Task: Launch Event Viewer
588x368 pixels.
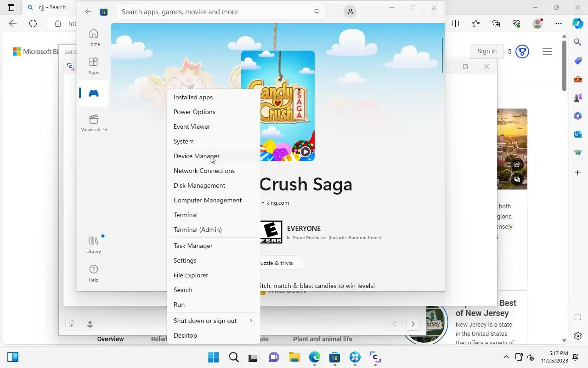Action: 214,126
